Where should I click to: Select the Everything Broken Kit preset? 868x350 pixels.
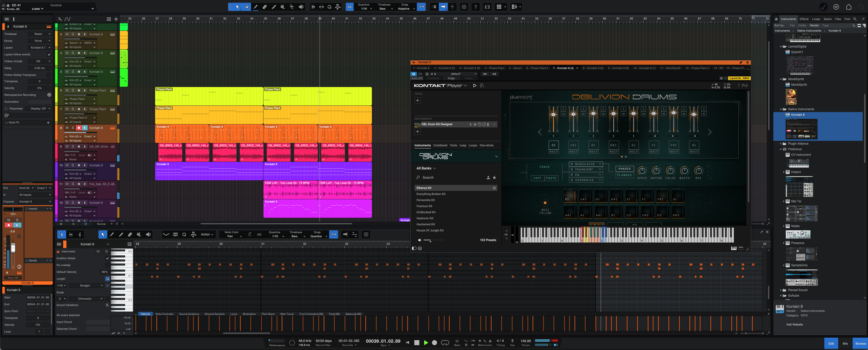coord(431,194)
